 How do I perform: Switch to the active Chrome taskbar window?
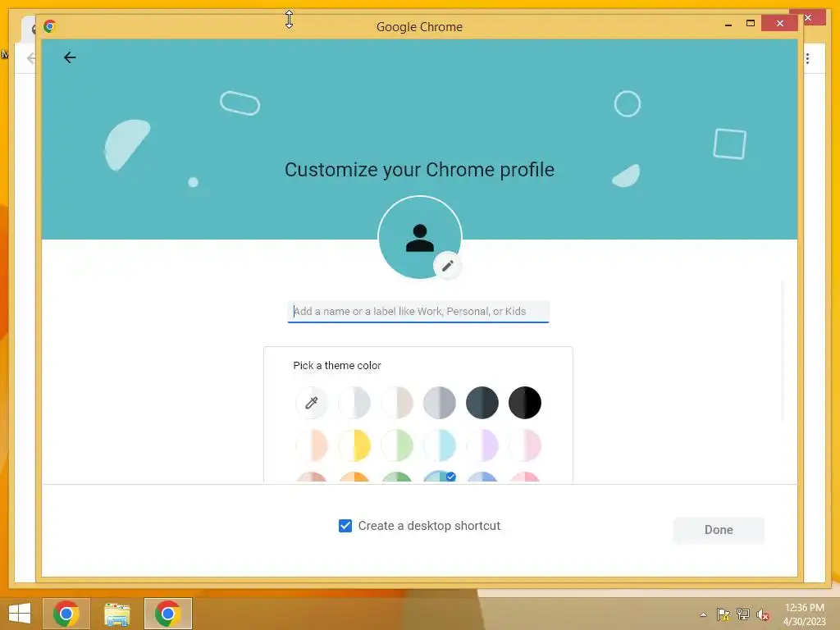(167, 614)
